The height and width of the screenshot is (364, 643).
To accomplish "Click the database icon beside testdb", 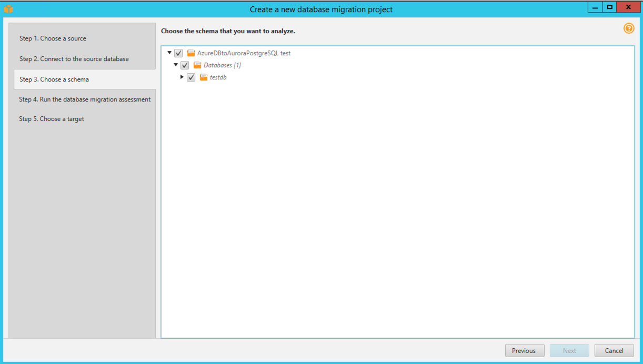I will point(203,77).
